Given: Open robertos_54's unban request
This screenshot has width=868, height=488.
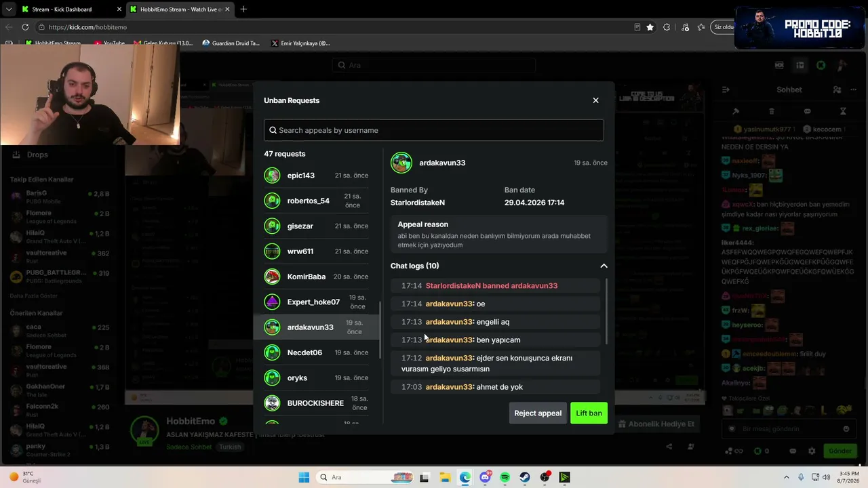Looking at the screenshot, I should click(x=316, y=201).
